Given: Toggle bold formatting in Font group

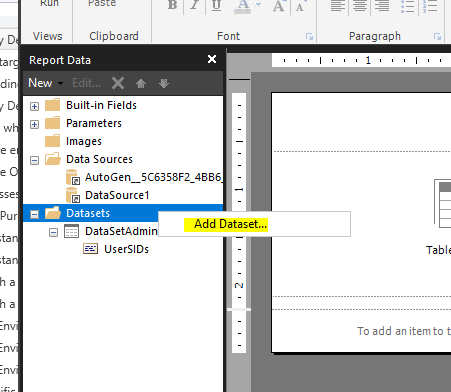Looking at the screenshot, I should tap(172, 5).
